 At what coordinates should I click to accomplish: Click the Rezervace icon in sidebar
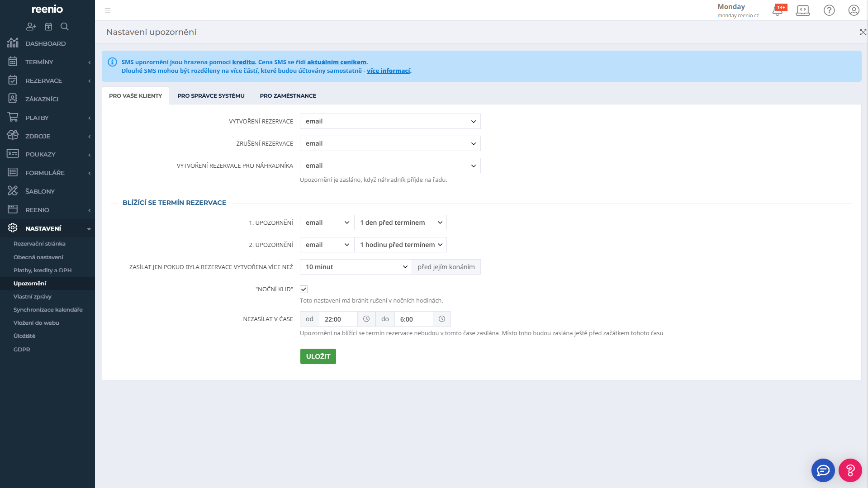[13, 80]
